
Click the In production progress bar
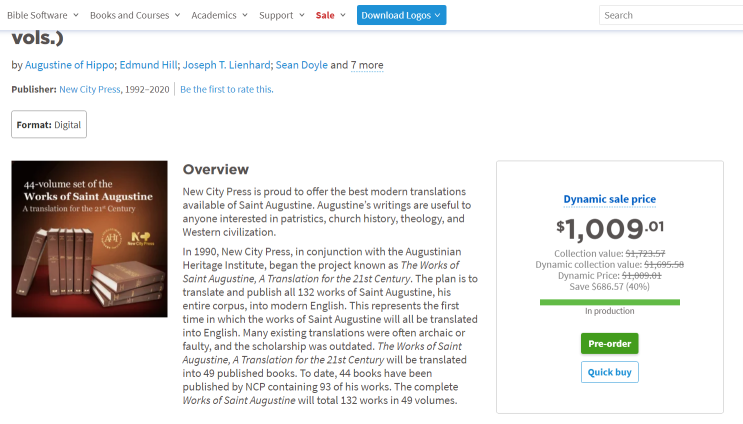coord(609,302)
